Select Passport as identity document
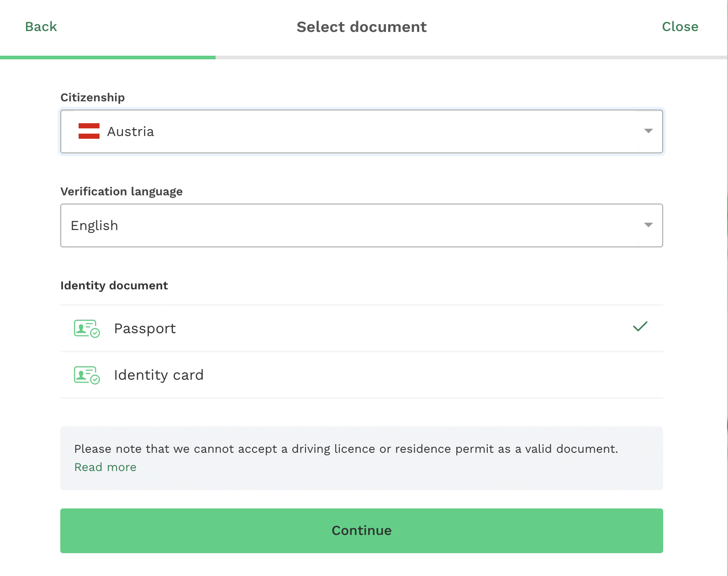 pos(362,329)
